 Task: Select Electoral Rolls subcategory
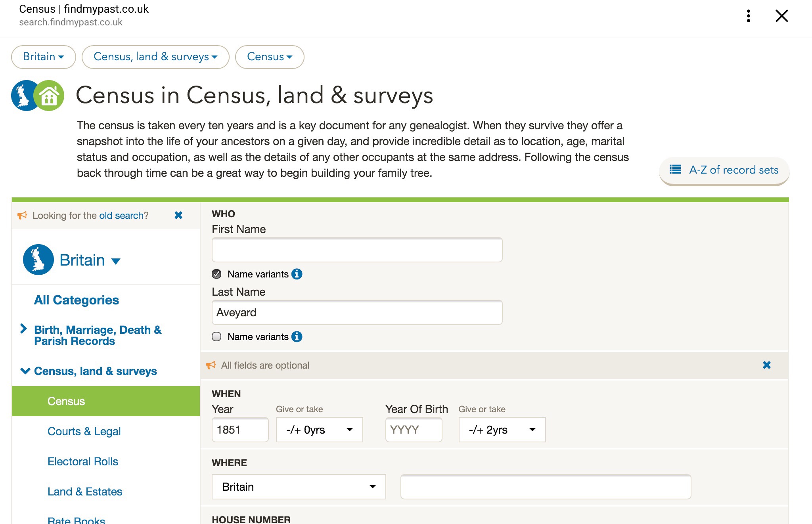[83, 461]
